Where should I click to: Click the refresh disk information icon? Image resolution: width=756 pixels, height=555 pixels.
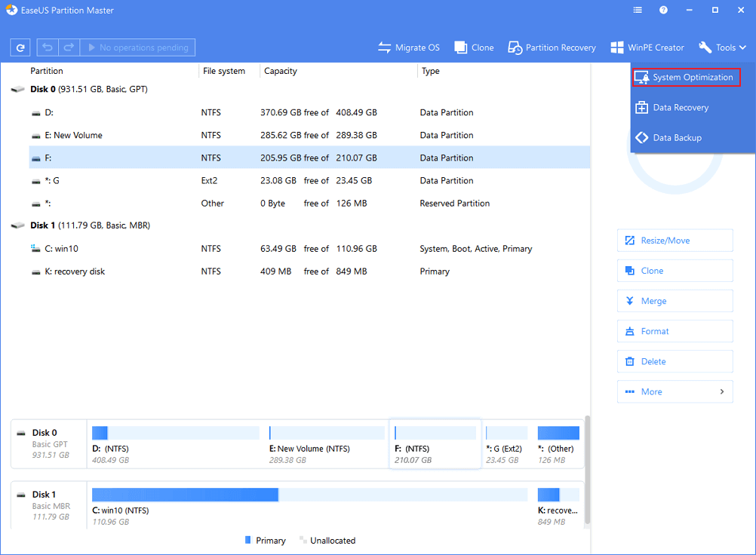point(20,48)
